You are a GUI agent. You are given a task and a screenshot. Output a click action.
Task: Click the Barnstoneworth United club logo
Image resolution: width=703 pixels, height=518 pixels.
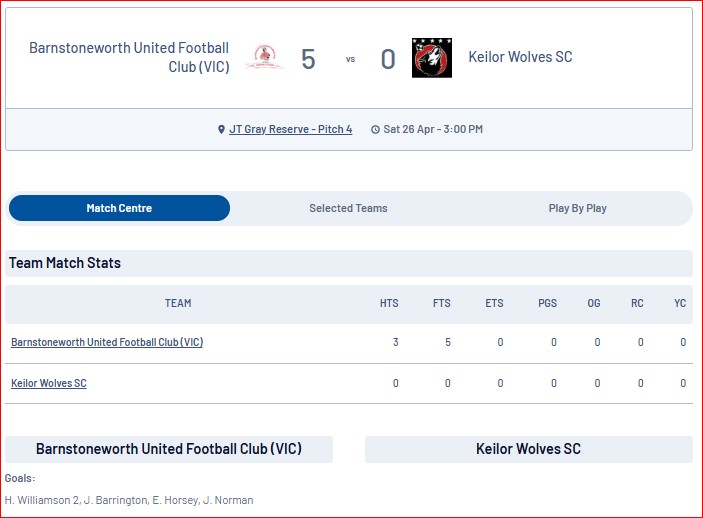tap(265, 58)
